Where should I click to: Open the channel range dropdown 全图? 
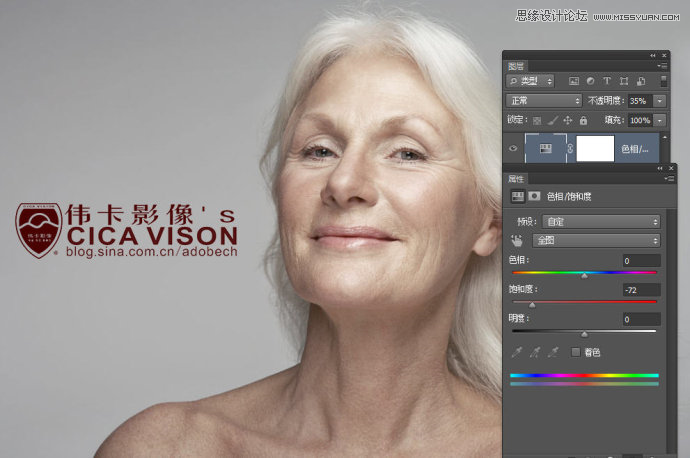(597, 240)
